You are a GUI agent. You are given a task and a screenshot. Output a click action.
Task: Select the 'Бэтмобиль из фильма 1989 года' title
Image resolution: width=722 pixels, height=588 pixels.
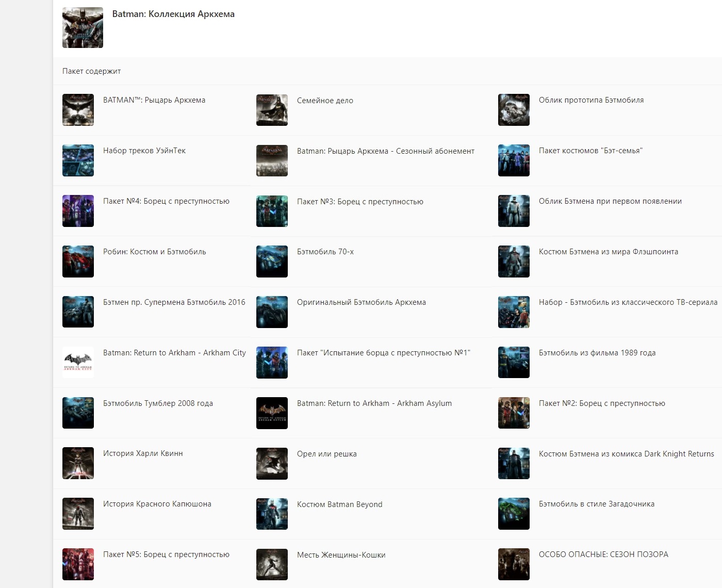click(x=597, y=353)
